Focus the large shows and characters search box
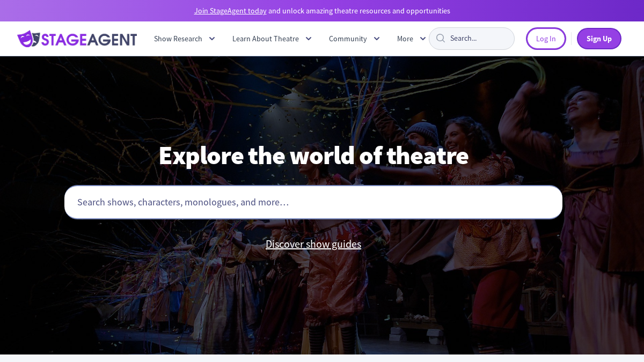This screenshot has width=644, height=362. click(x=313, y=202)
